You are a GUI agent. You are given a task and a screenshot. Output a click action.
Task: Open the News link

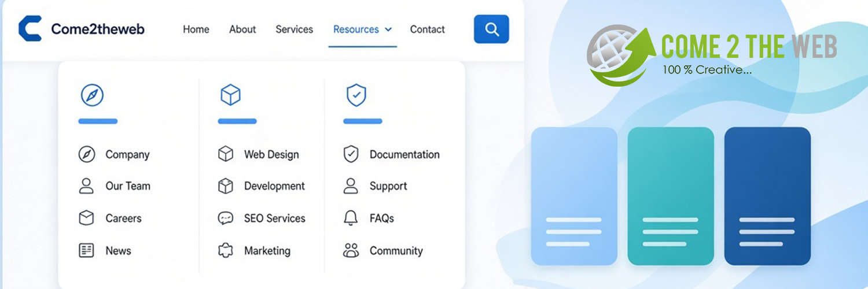(118, 251)
